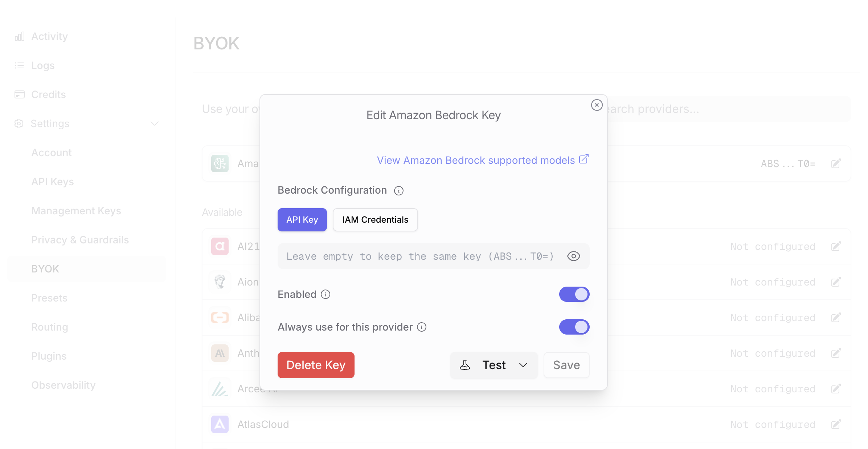Click the edit icon next to ABS...T0= key
This screenshot has width=868, height=449.
(836, 164)
